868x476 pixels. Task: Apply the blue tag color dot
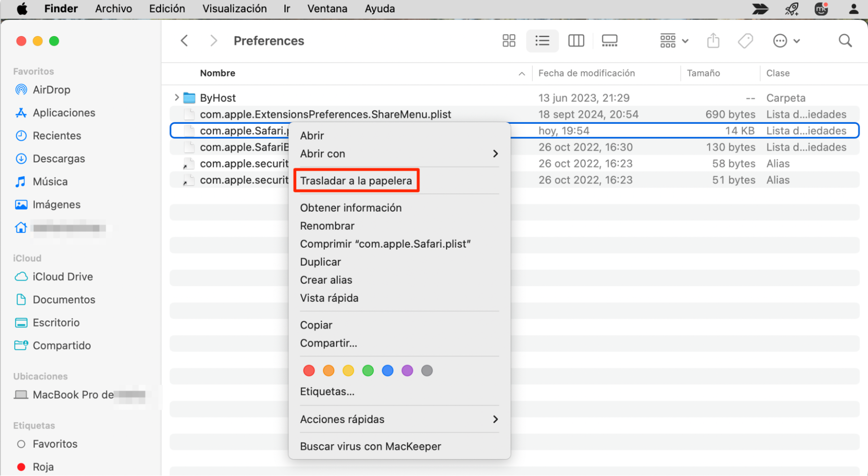387,371
